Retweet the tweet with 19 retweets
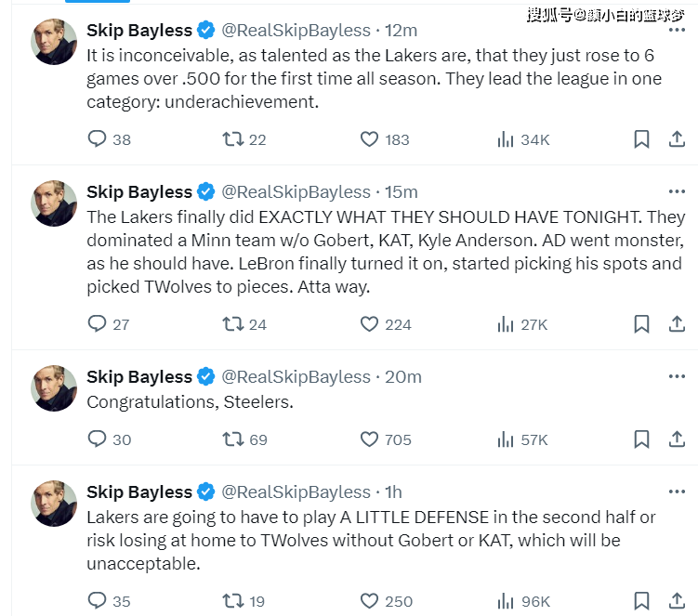The image size is (698, 616). click(232, 601)
